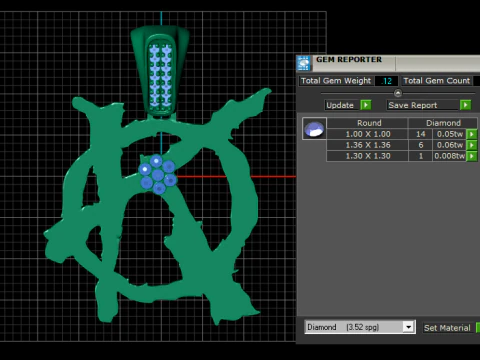Click the green arrow beside Save Report

point(465,105)
